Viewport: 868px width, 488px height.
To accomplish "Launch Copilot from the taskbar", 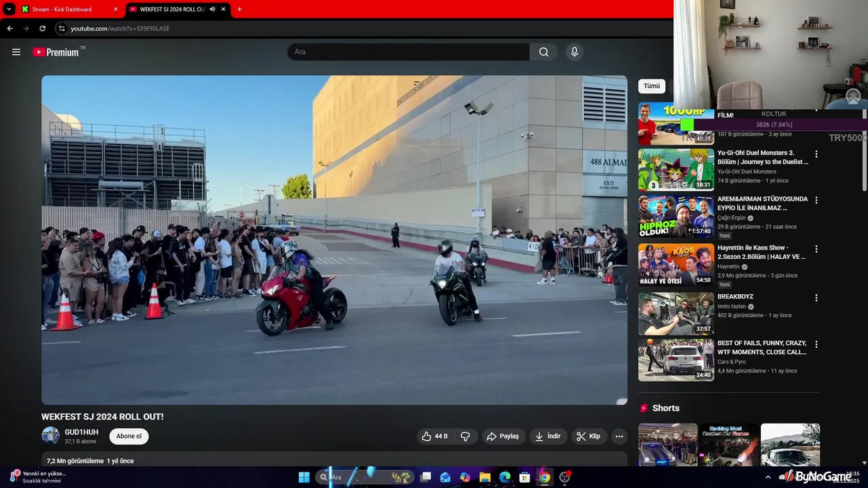I will coord(465,477).
